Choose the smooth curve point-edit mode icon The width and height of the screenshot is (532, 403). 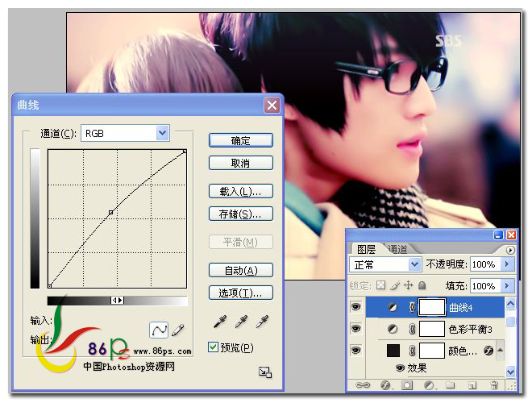click(159, 330)
